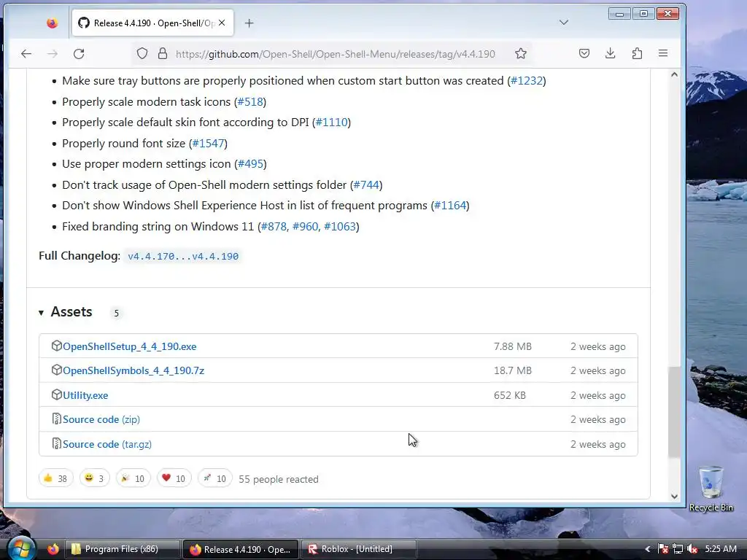Open issue link #960
This screenshot has width=747, height=560.
tap(305, 226)
